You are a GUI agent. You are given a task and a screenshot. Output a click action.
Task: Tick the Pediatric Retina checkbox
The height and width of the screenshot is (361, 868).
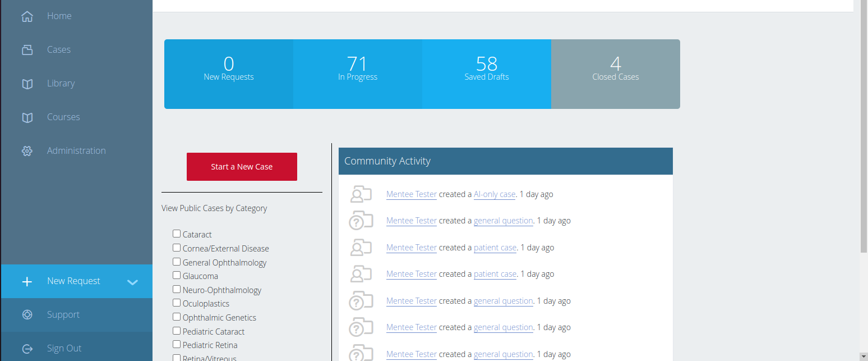tap(177, 344)
